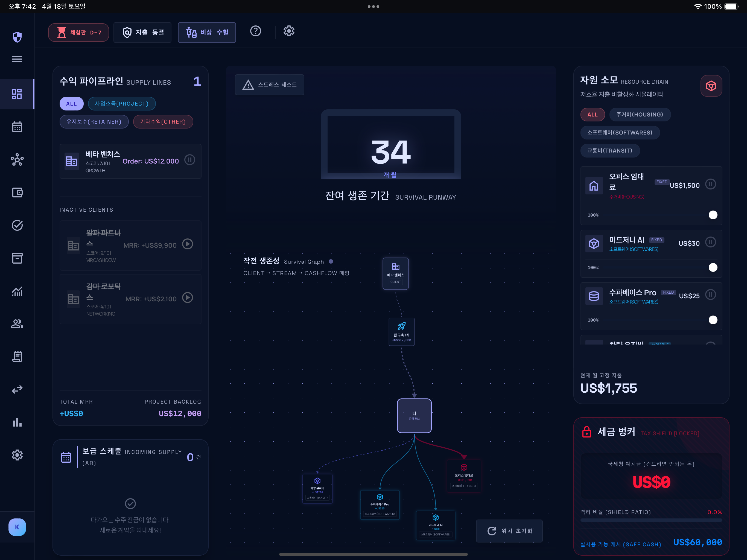Image resolution: width=747 pixels, height=560 pixels.
Task: Click the 수파베이스 Pro database icon
Action: pyautogui.click(x=594, y=296)
